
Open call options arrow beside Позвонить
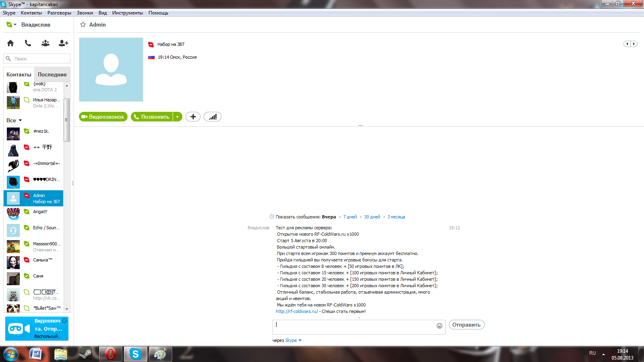(178, 117)
